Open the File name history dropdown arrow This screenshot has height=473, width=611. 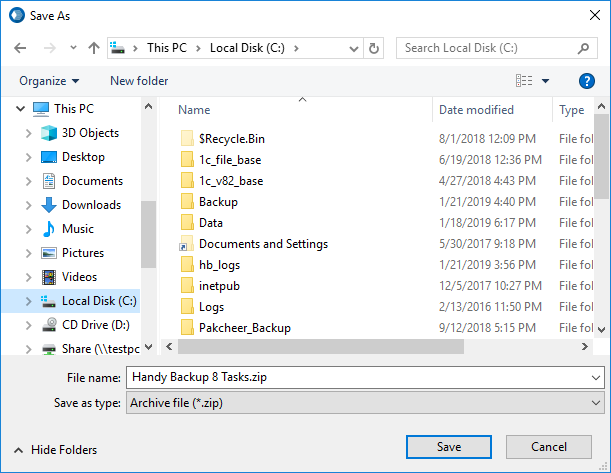(x=596, y=377)
